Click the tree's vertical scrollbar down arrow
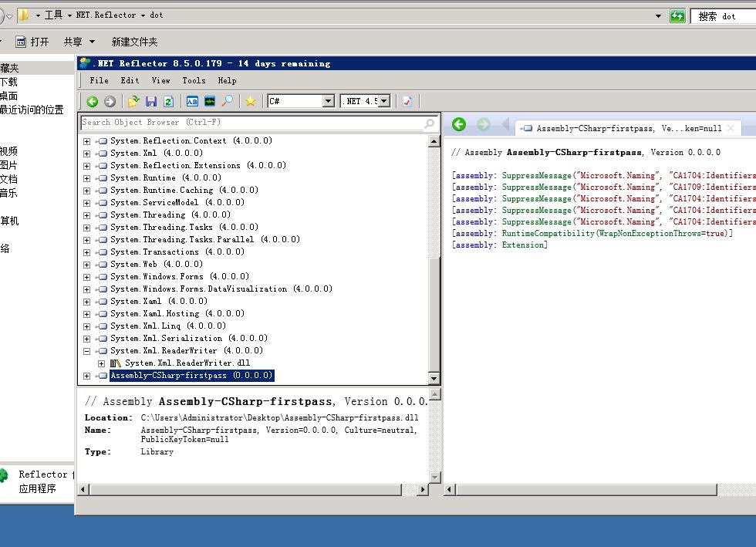 tap(434, 378)
